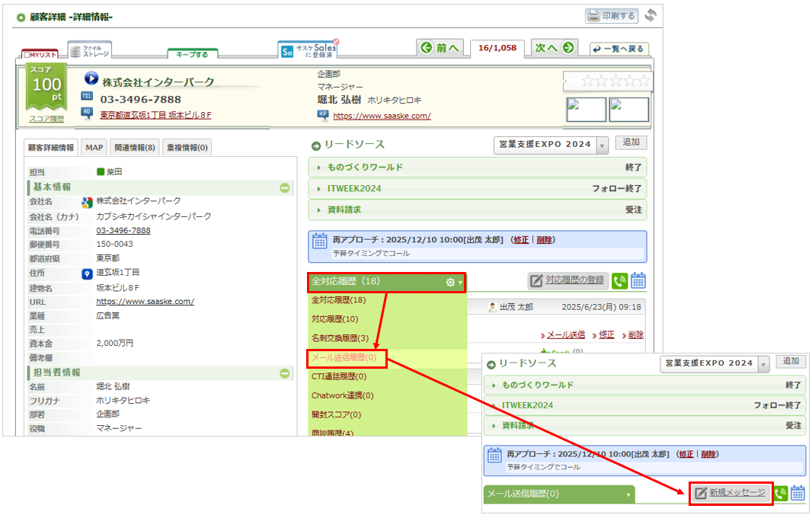Click the green 担当 color square for 柴田

tap(101, 171)
